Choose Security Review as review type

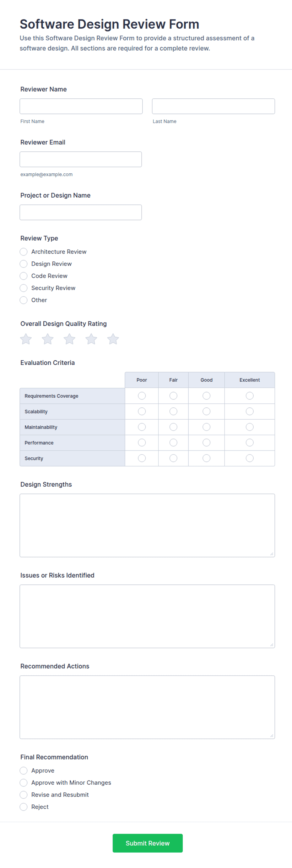pos(24,288)
